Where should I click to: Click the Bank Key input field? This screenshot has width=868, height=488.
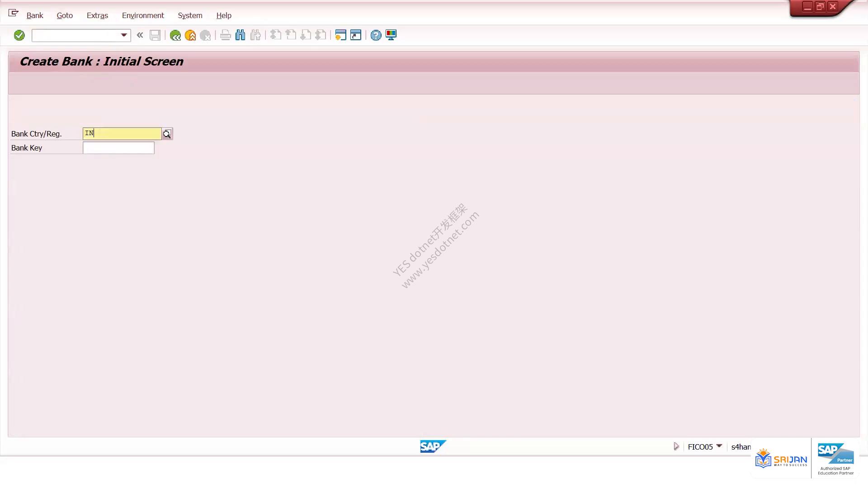tap(118, 148)
